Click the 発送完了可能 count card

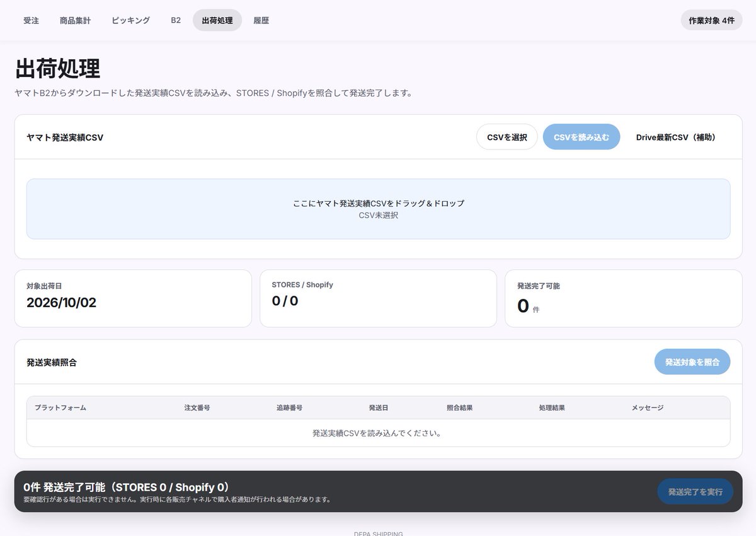(623, 298)
